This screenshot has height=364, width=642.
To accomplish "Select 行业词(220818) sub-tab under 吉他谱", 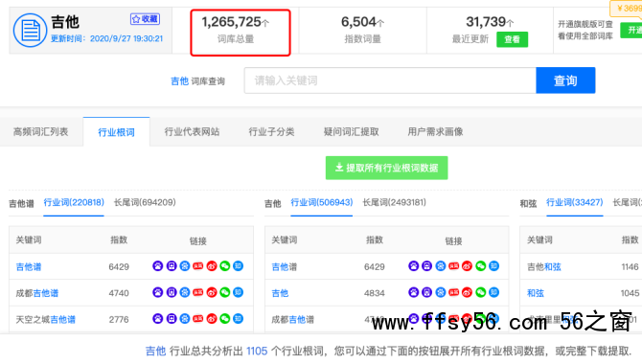I will [x=74, y=202].
